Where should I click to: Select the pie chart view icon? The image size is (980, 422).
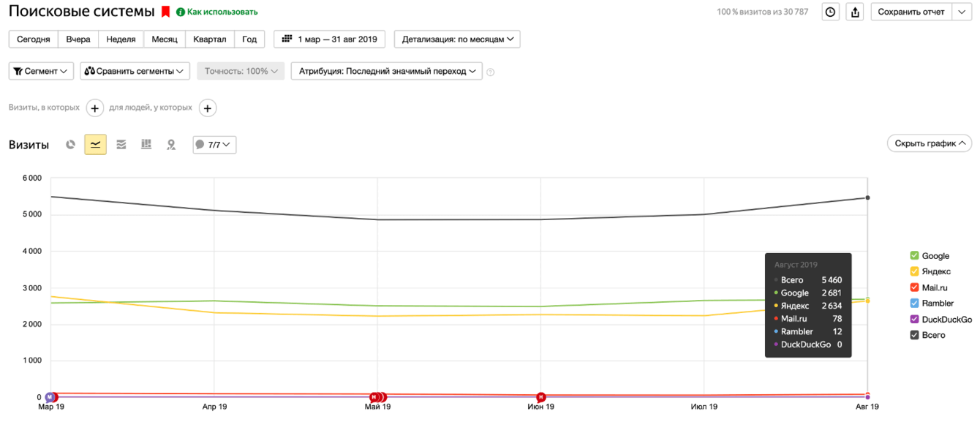[71, 145]
